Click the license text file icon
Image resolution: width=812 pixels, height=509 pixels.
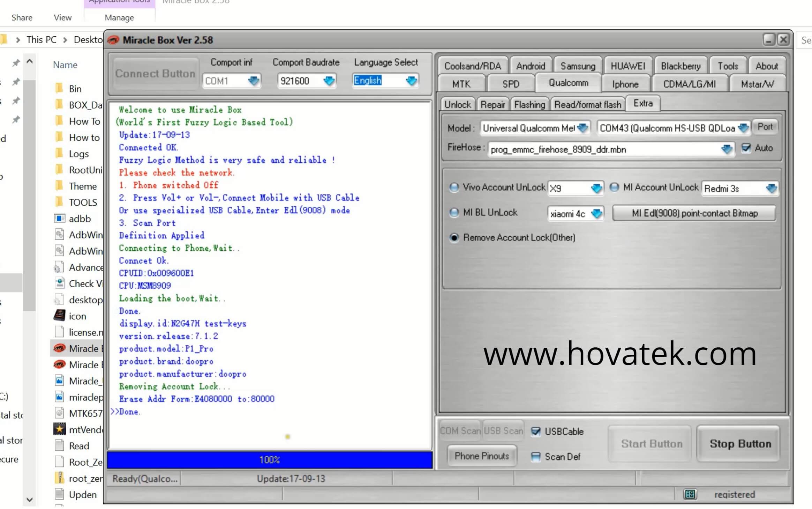click(59, 332)
